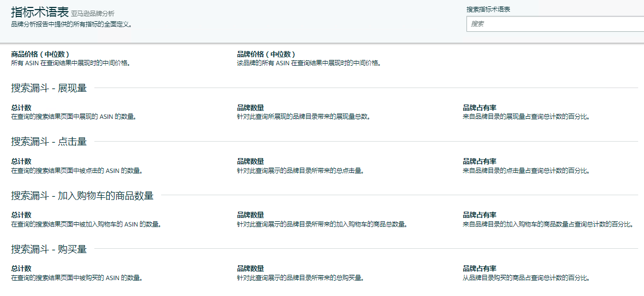Select 品牌占有率 term under the 展现量 section
Image resolution: width=644 pixels, height=296 pixels.
[479, 108]
